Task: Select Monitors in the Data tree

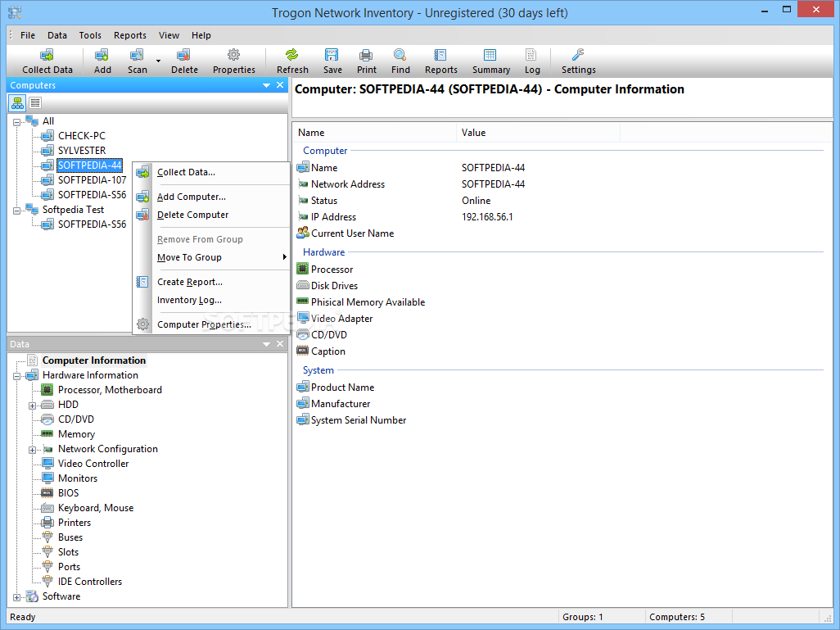Action: [x=78, y=478]
